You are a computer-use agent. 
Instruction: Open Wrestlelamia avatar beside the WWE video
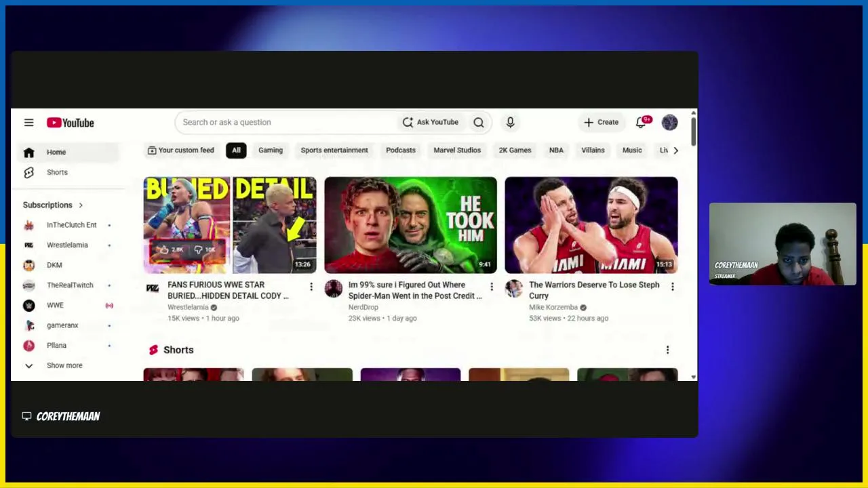(153, 289)
